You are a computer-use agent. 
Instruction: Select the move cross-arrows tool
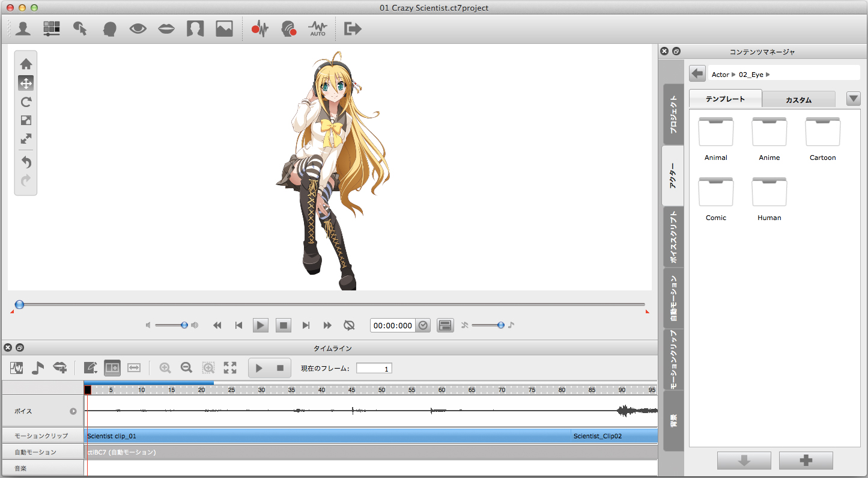[x=26, y=83]
